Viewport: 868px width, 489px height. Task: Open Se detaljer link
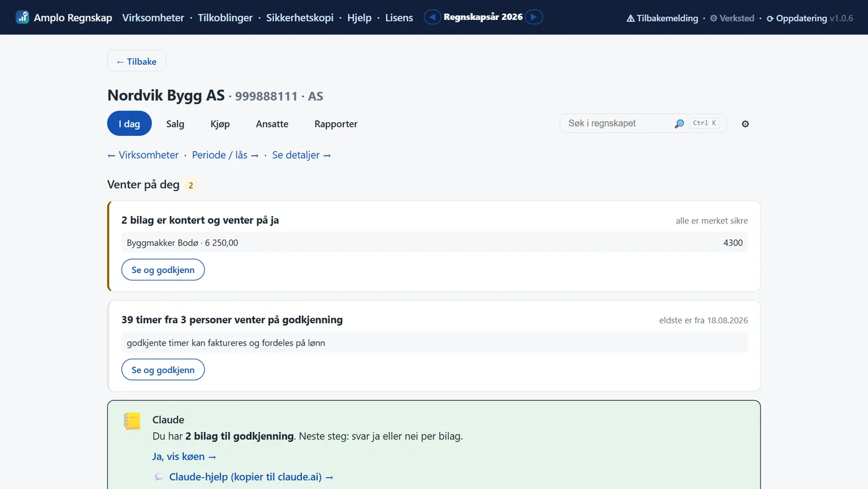point(301,155)
